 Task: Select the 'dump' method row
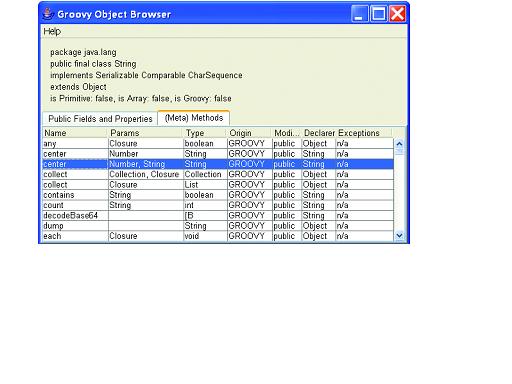[218, 226]
